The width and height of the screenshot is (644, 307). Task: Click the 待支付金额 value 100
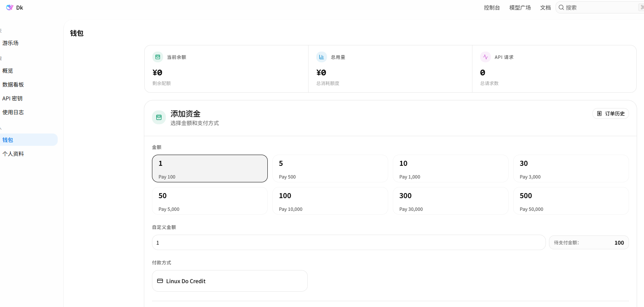[x=619, y=243]
